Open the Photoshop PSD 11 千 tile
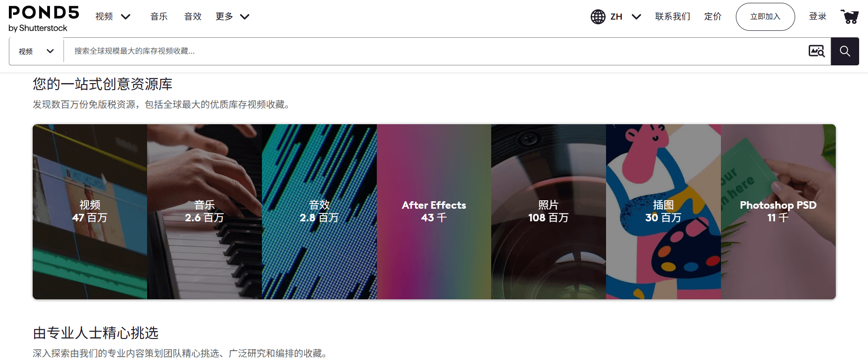 (x=778, y=212)
